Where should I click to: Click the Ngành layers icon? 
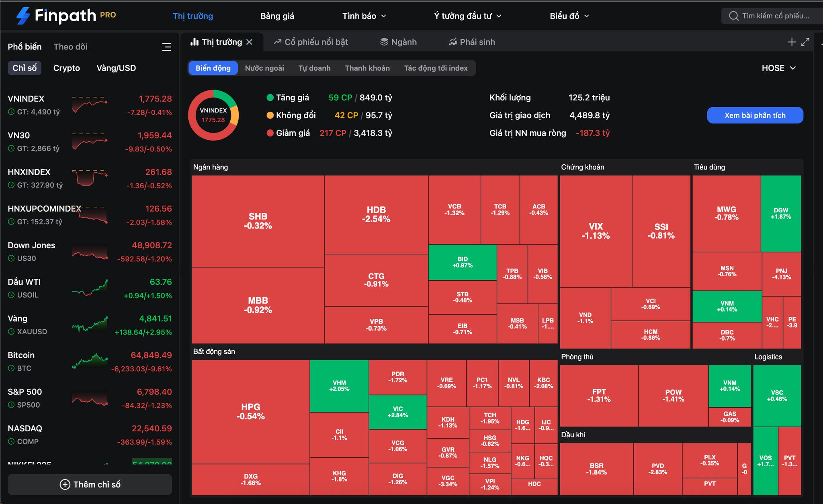384,42
